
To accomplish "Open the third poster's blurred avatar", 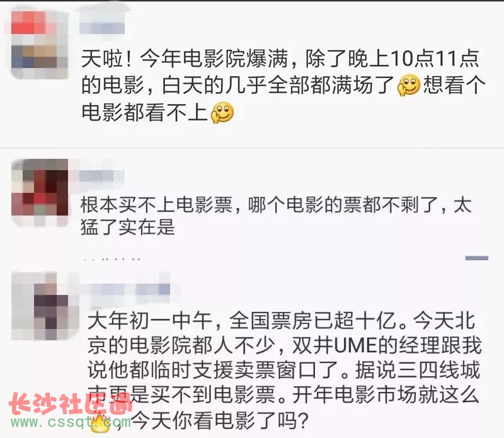I will [x=45, y=306].
